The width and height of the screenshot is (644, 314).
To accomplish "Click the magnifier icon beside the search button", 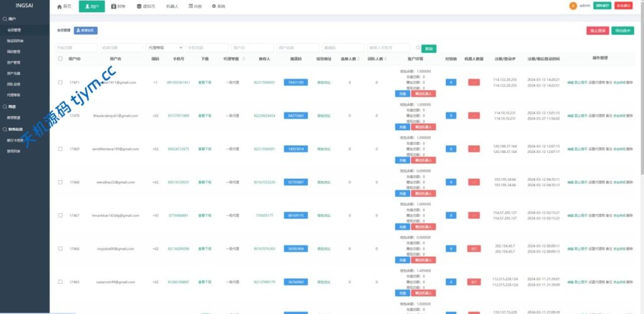I will (418, 47).
